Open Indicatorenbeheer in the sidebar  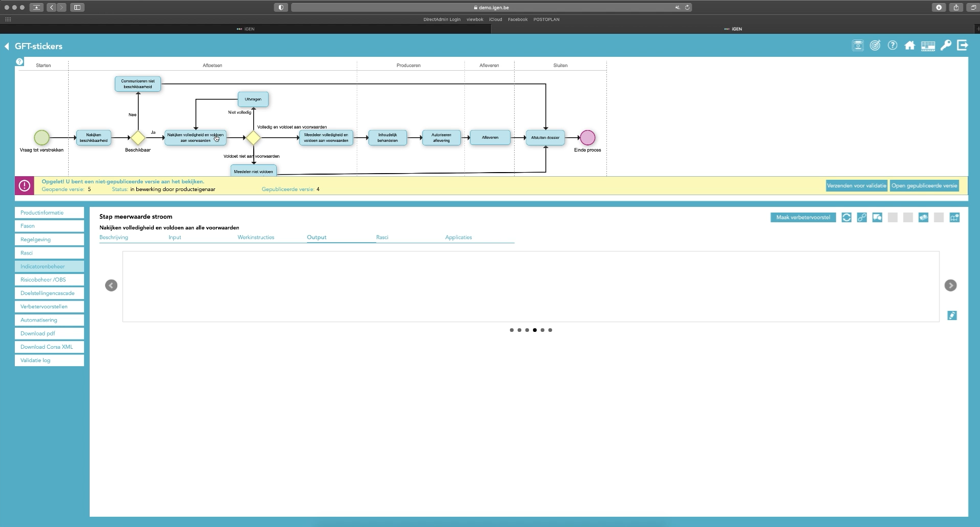[49, 266]
